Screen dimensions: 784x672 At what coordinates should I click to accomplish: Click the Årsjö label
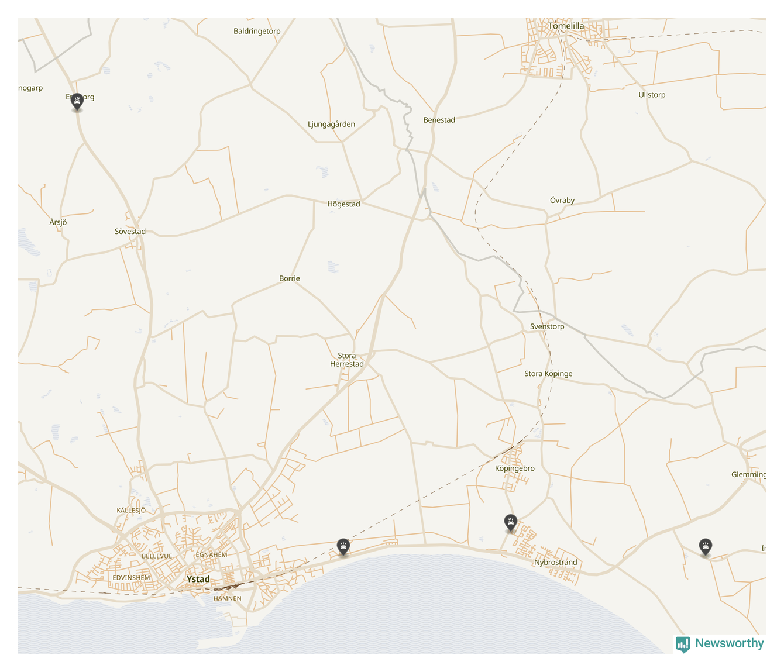tap(58, 222)
